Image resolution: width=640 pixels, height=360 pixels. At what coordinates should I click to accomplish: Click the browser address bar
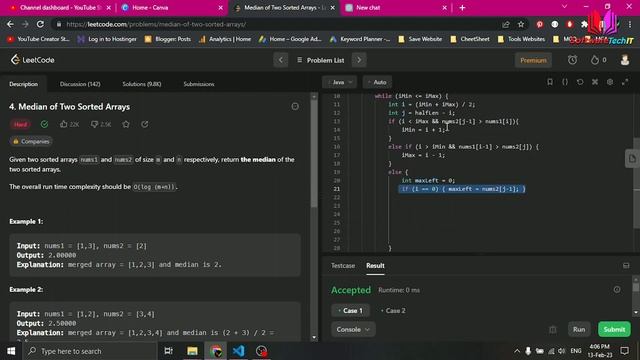pyautogui.click(x=278, y=24)
